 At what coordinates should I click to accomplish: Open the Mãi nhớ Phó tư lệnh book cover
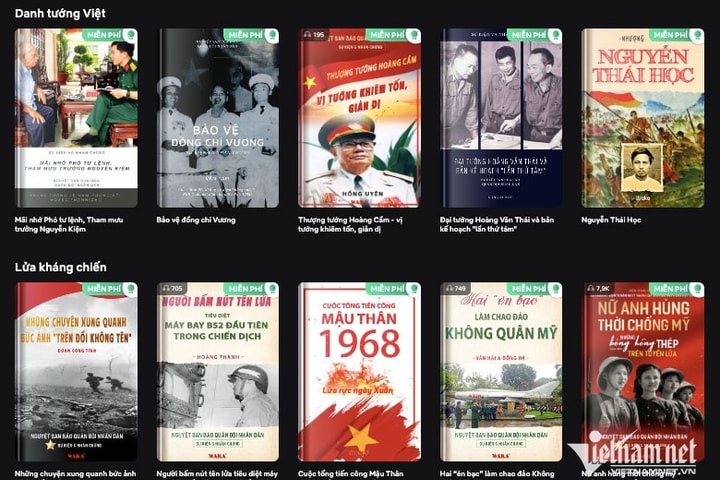coord(76,118)
